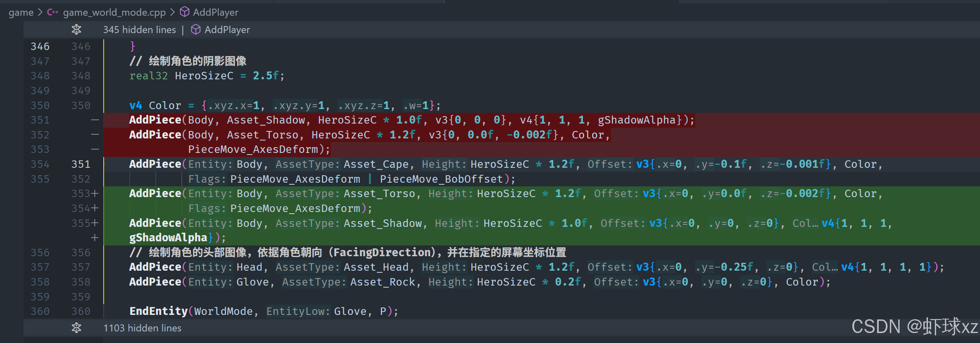The image size is (980, 343).
Task: Click 'v4' type on line 350
Action: point(136,105)
